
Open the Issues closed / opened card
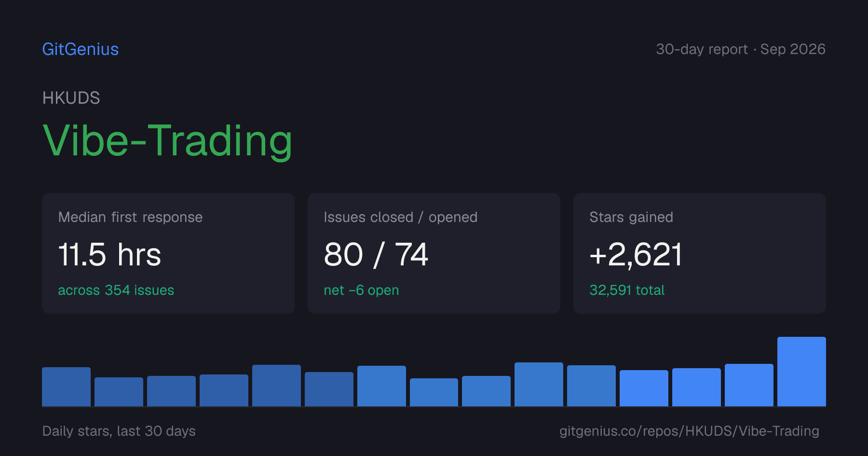[434, 253]
